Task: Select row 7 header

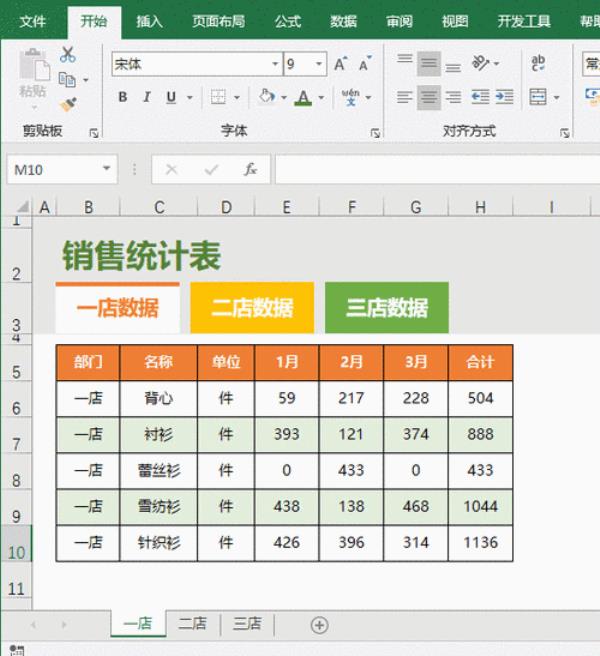Action: point(16,436)
